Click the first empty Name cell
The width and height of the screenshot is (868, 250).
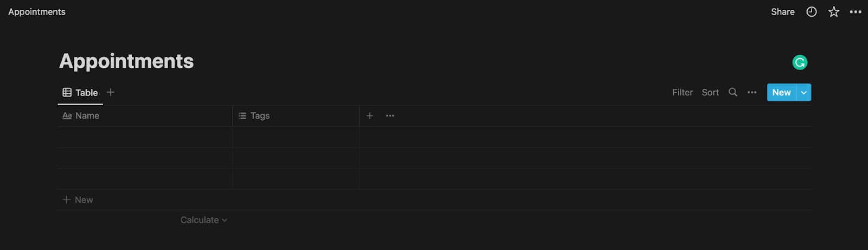click(x=145, y=137)
